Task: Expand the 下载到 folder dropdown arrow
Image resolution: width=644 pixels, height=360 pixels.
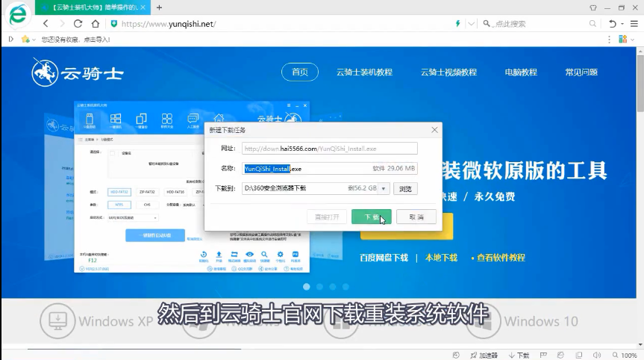Action: (x=384, y=189)
